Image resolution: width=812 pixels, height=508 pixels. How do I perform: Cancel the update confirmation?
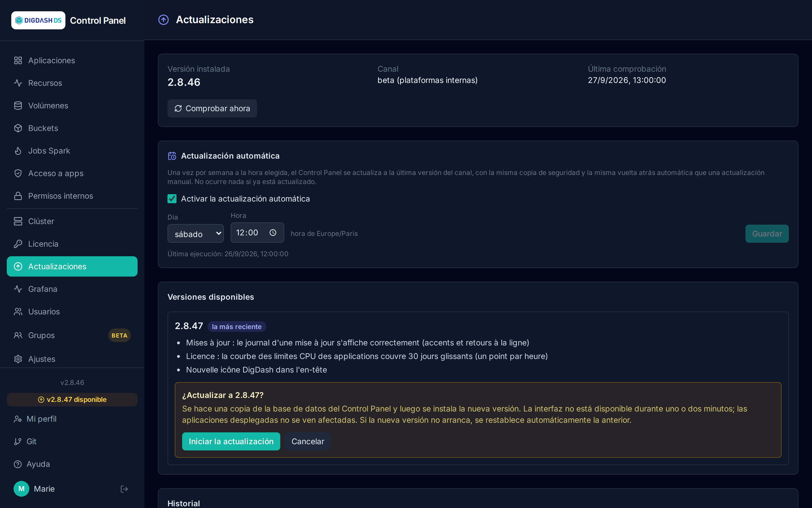(308, 441)
